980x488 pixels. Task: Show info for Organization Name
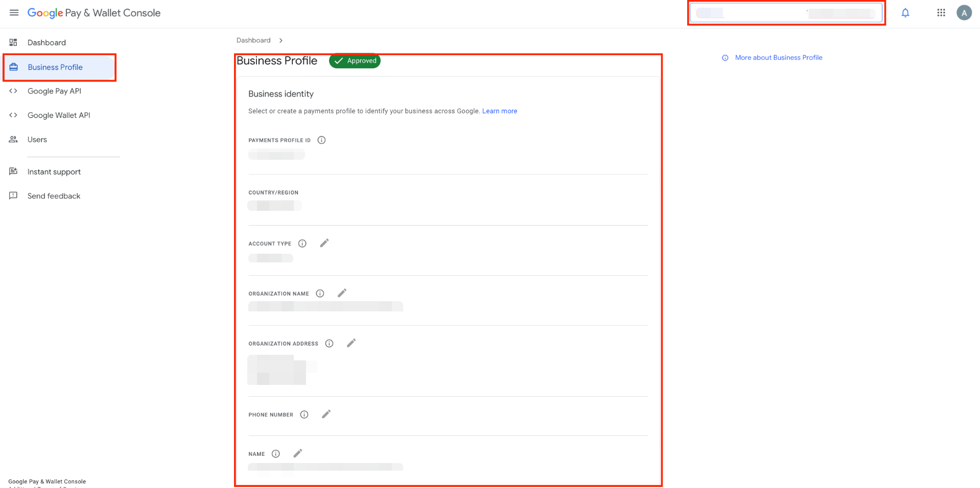pos(320,294)
